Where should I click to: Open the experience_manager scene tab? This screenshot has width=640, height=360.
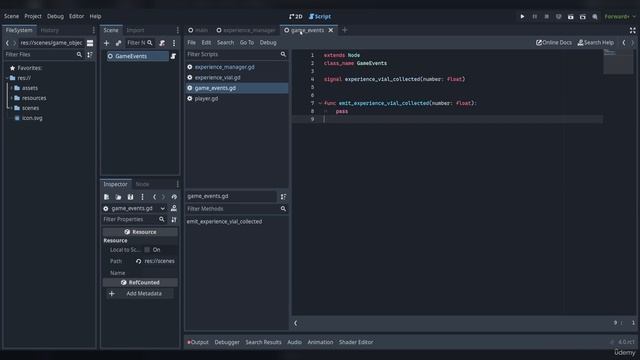coord(246,30)
